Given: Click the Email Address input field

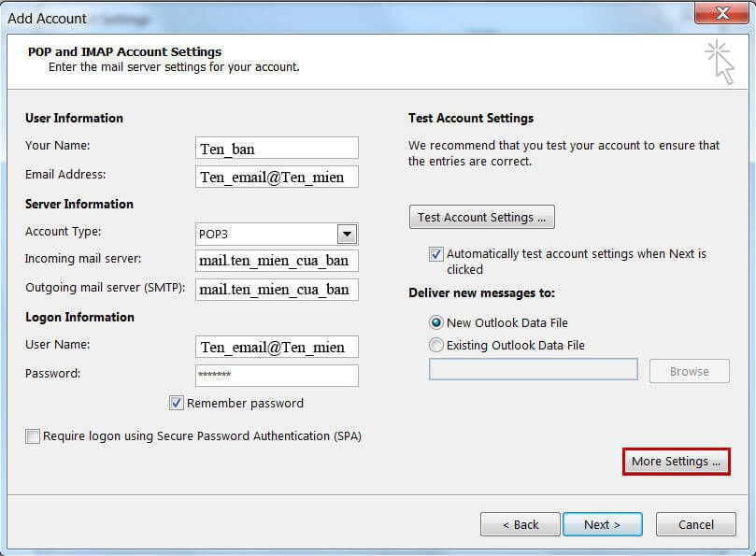Looking at the screenshot, I should point(277,177).
